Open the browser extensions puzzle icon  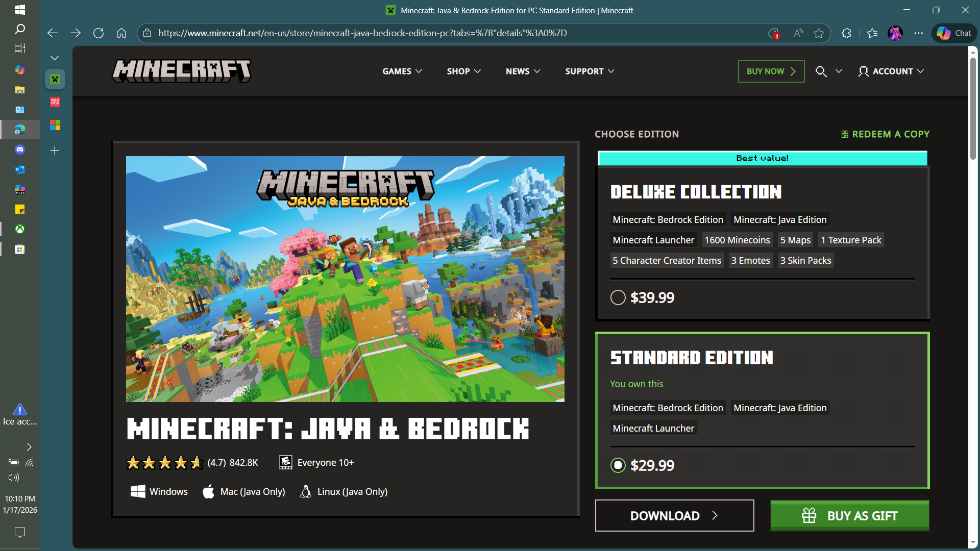846,33
